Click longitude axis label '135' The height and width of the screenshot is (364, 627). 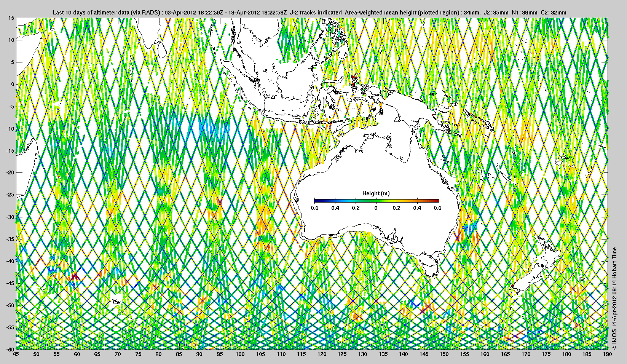coord(383,354)
